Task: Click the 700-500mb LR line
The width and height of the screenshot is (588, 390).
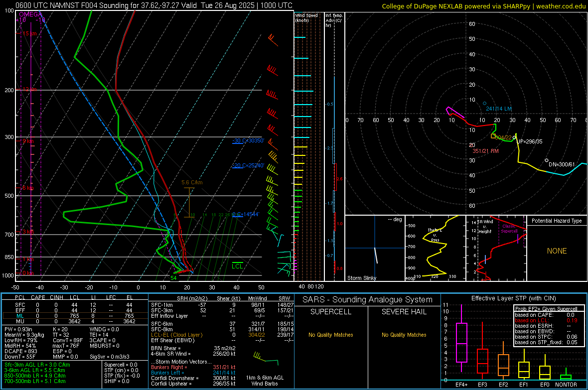Action: pyautogui.click(x=35, y=382)
